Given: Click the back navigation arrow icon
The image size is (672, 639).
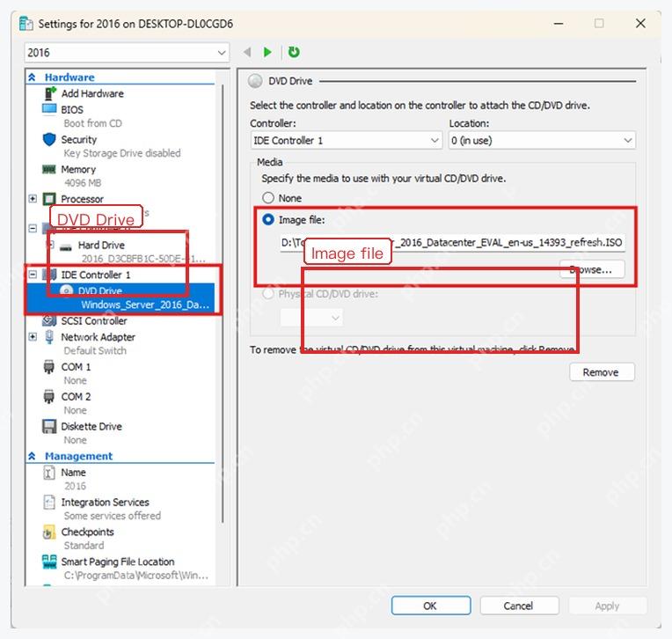Looking at the screenshot, I should 247,52.
